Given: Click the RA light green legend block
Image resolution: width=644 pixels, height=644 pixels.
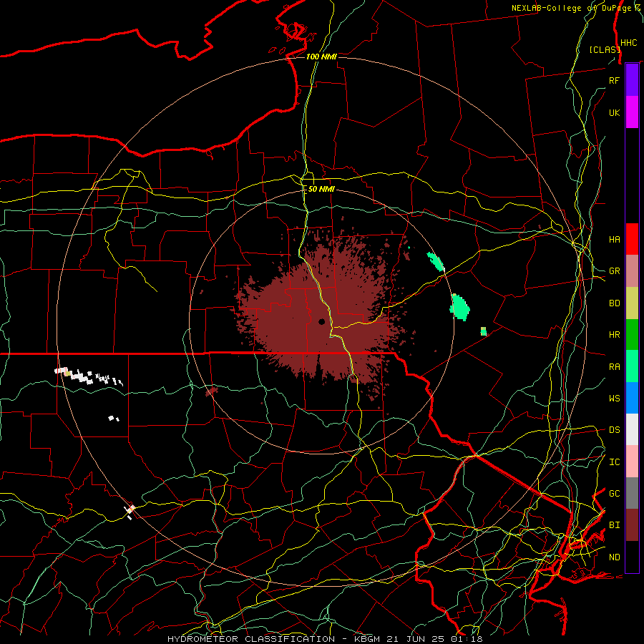Looking at the screenshot, I should click(632, 366).
